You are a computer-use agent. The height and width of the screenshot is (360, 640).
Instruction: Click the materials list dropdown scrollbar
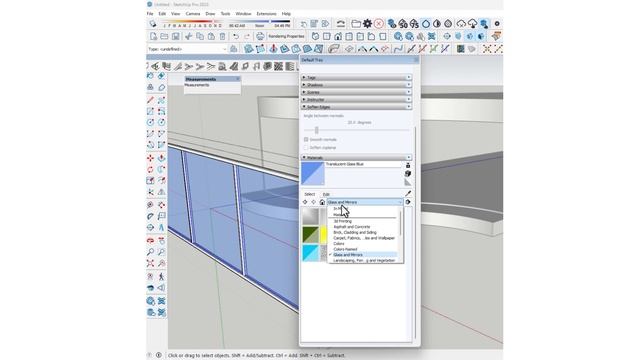click(x=400, y=223)
